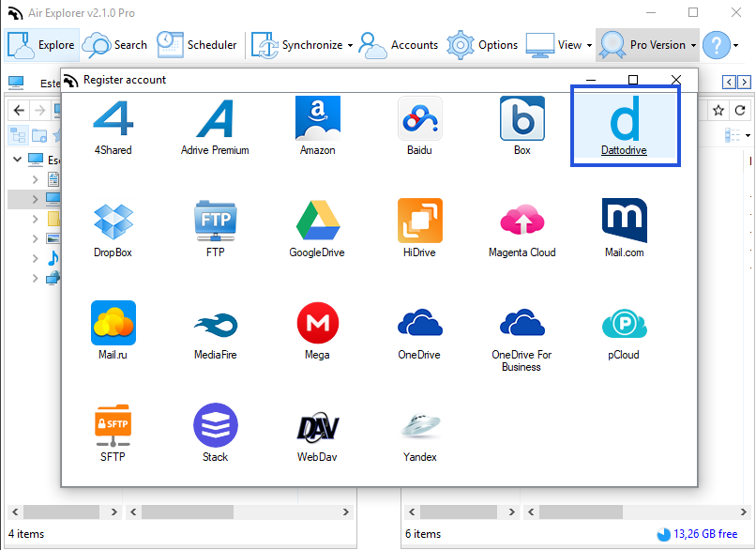
Task: Choose the Stack cloud service
Action: 215,434
